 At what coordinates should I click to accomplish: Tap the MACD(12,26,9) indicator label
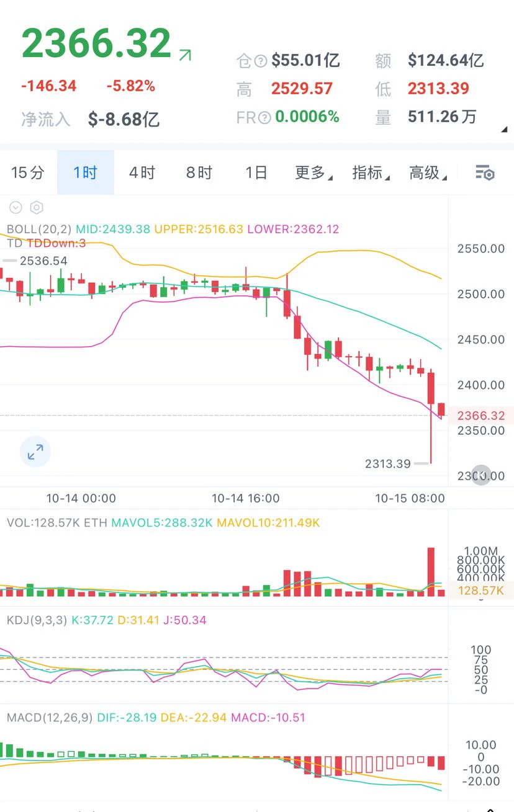click(x=50, y=718)
